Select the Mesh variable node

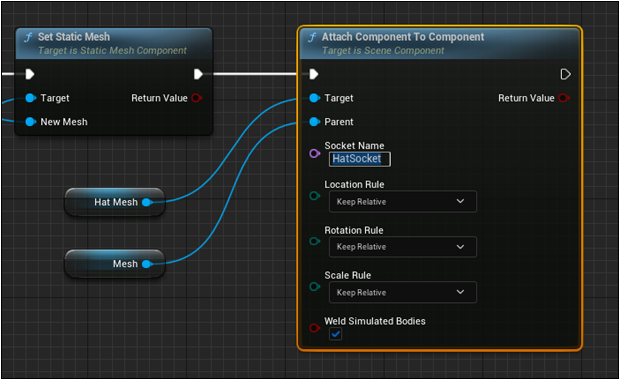[115, 264]
